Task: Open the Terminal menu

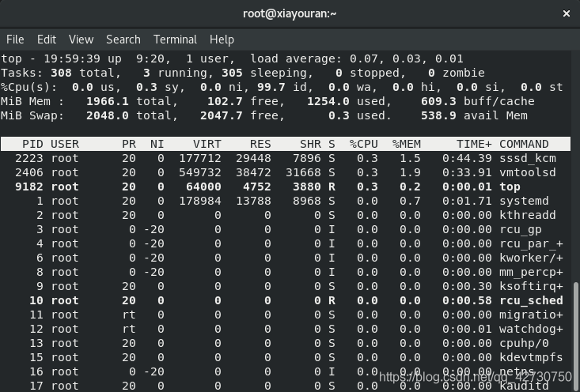Action: point(175,40)
